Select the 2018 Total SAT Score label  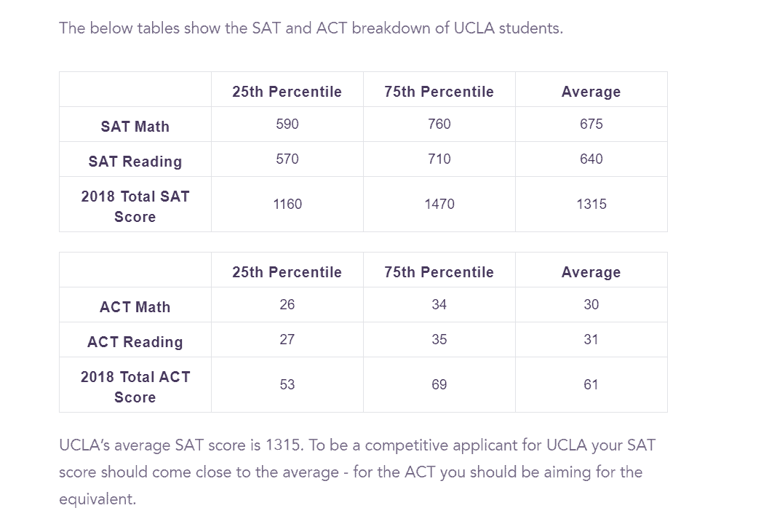coord(135,206)
